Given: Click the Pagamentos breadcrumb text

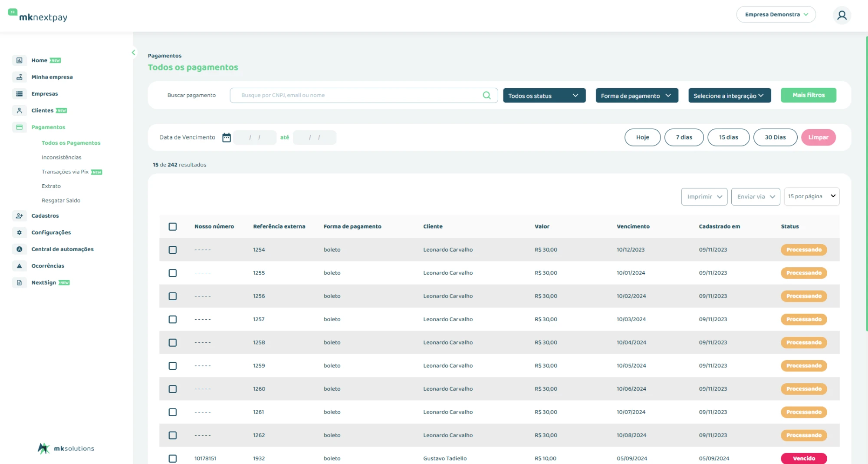Looking at the screenshot, I should [164, 56].
